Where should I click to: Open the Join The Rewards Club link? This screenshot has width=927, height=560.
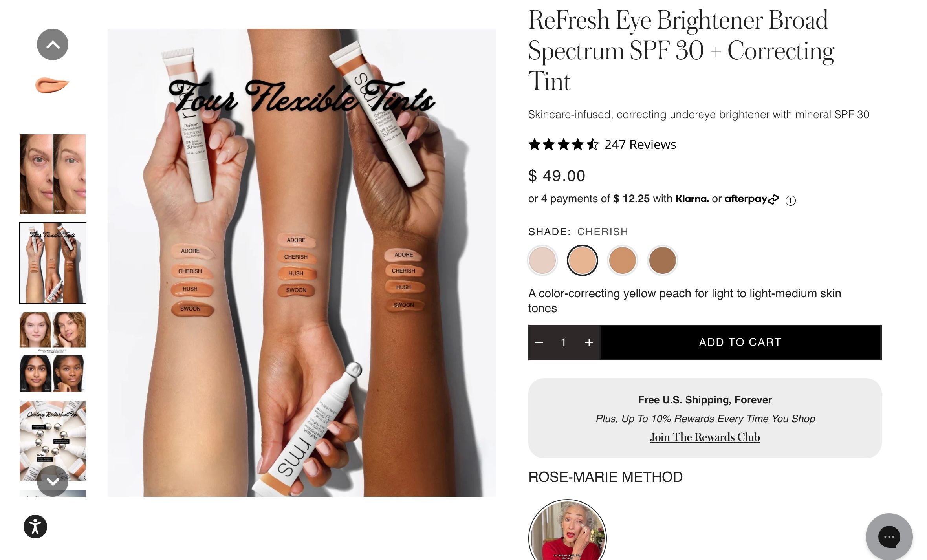point(705,437)
